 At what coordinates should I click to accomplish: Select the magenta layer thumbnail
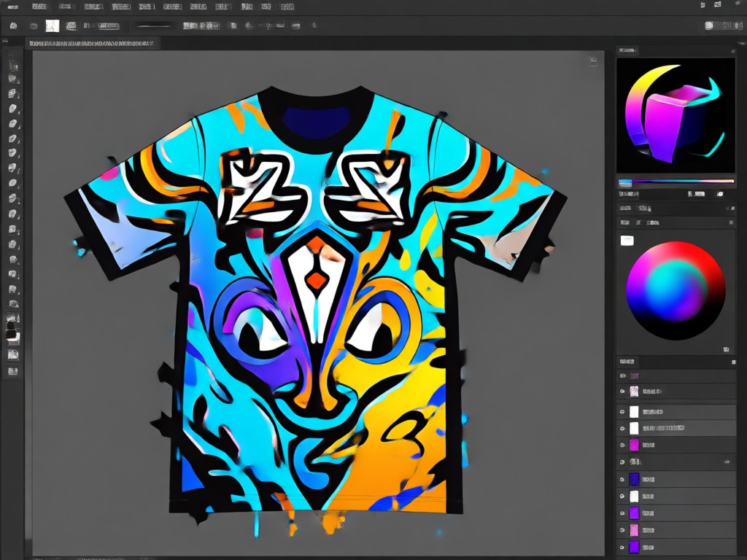pyautogui.click(x=634, y=446)
